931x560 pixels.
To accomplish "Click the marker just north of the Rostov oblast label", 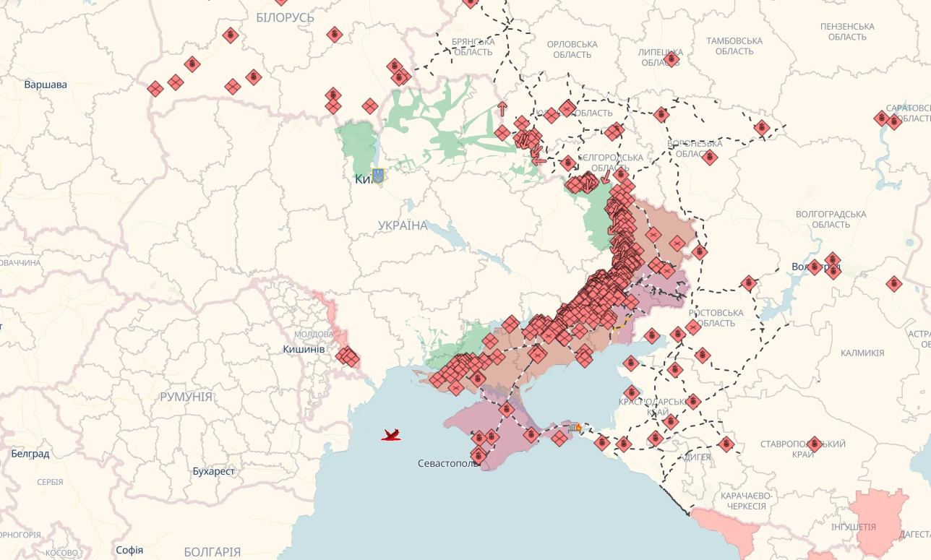I will coord(749,283).
